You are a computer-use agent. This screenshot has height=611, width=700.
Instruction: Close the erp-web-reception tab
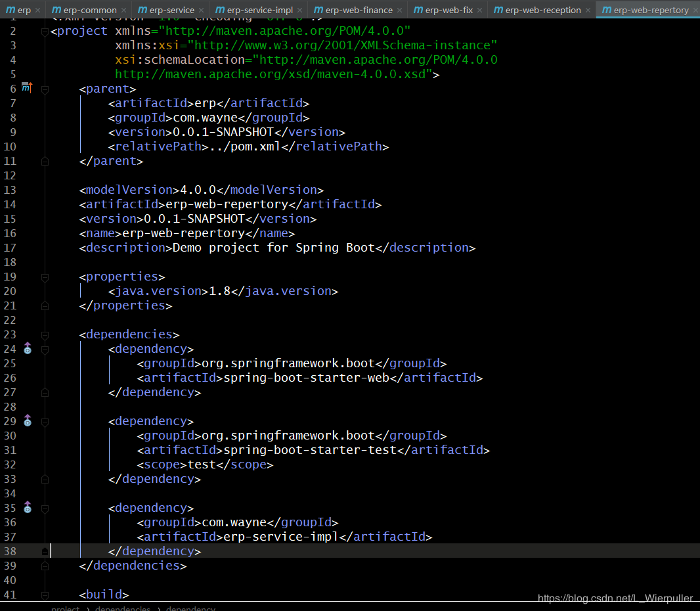(x=588, y=11)
